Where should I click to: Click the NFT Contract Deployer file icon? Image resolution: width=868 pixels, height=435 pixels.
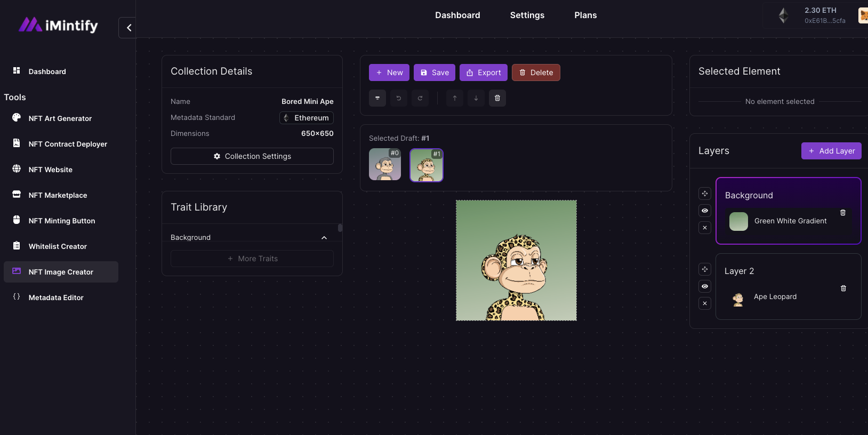(17, 143)
